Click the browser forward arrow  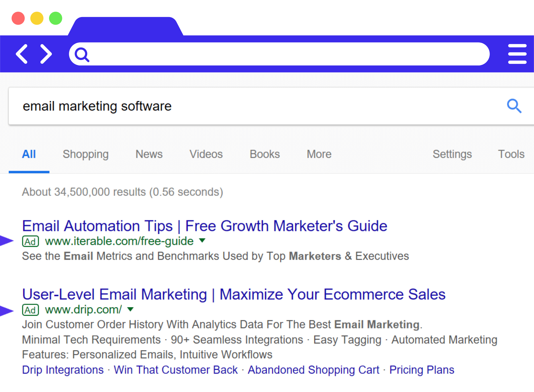(x=46, y=54)
